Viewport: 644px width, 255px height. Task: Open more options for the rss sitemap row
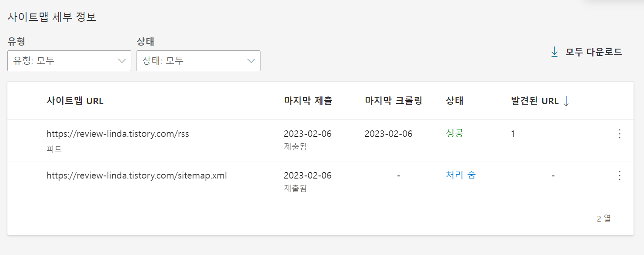(x=620, y=134)
